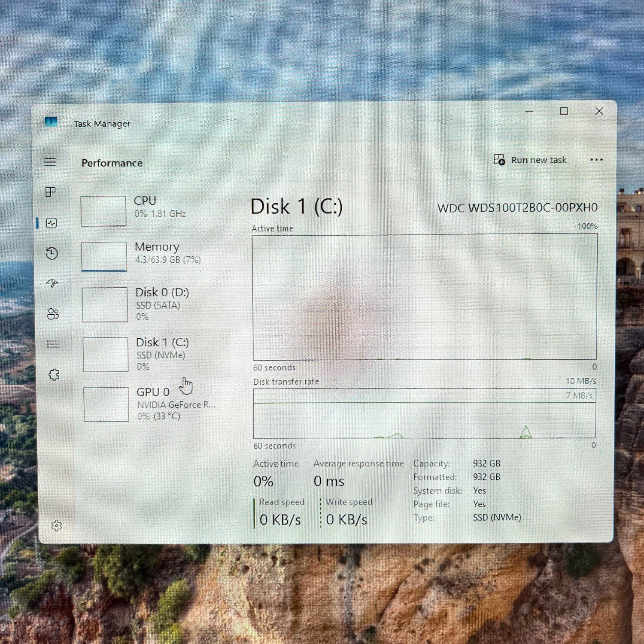Click the Disk transfer rate graph

click(424, 413)
